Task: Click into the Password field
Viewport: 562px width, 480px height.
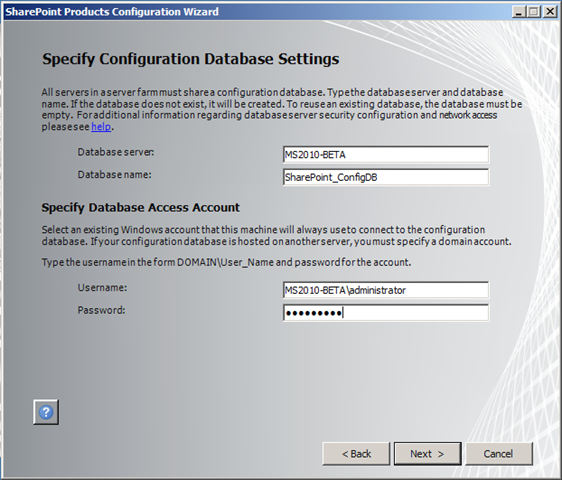Action: (386, 313)
